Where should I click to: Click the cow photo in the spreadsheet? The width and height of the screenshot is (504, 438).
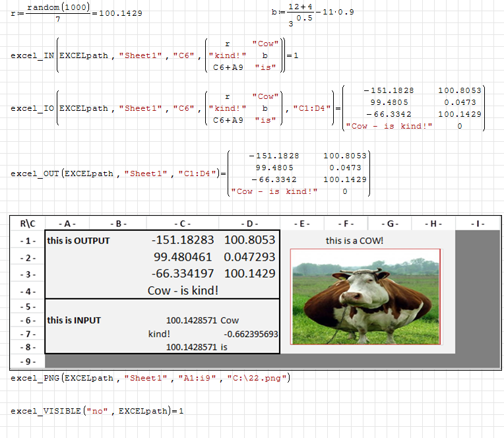click(x=365, y=296)
